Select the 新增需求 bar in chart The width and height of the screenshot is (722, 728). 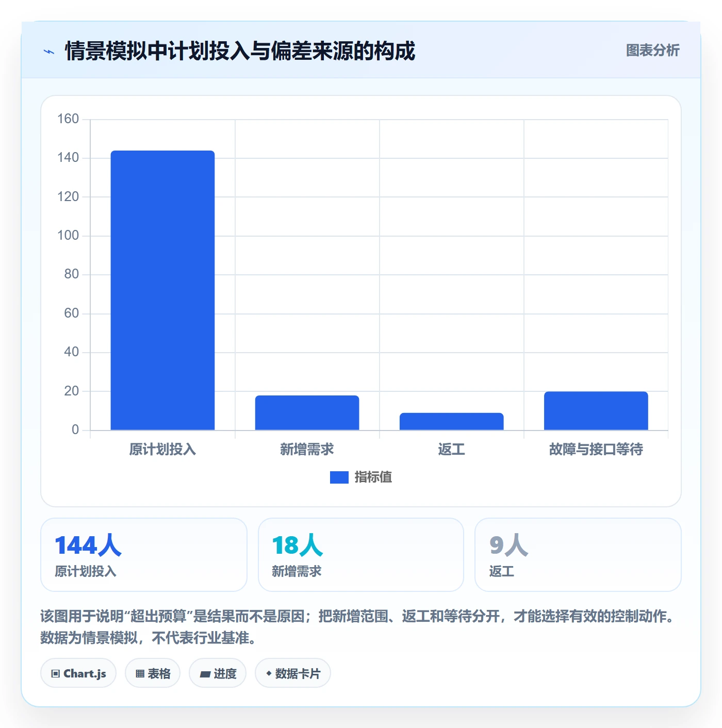[x=307, y=412]
